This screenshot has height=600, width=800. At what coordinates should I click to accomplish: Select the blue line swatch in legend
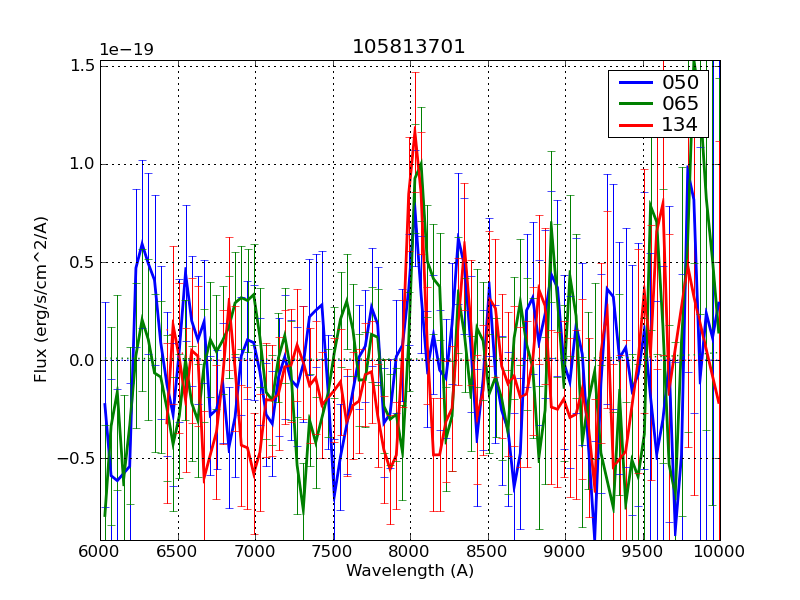[632, 82]
